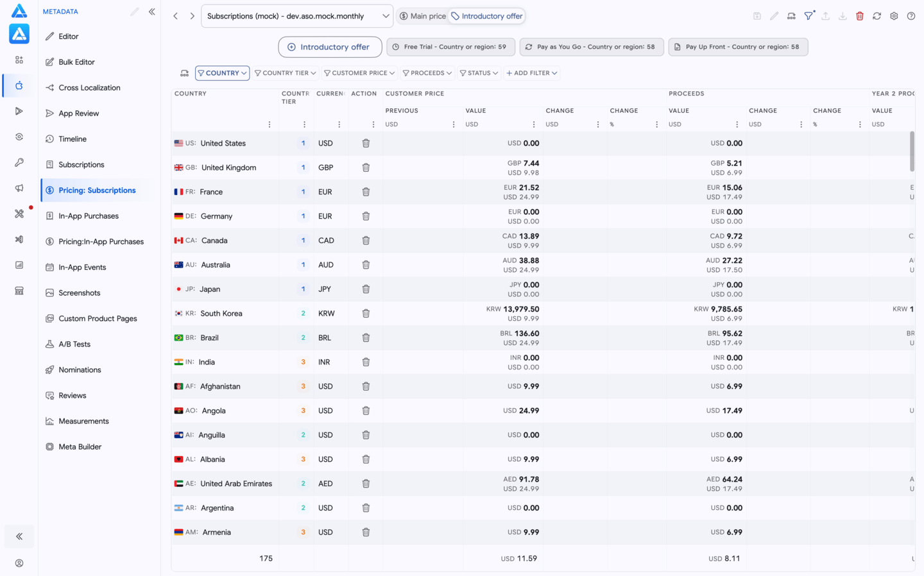The image size is (924, 576).
Task: Select the Introductory offer toggle
Action: click(x=487, y=16)
